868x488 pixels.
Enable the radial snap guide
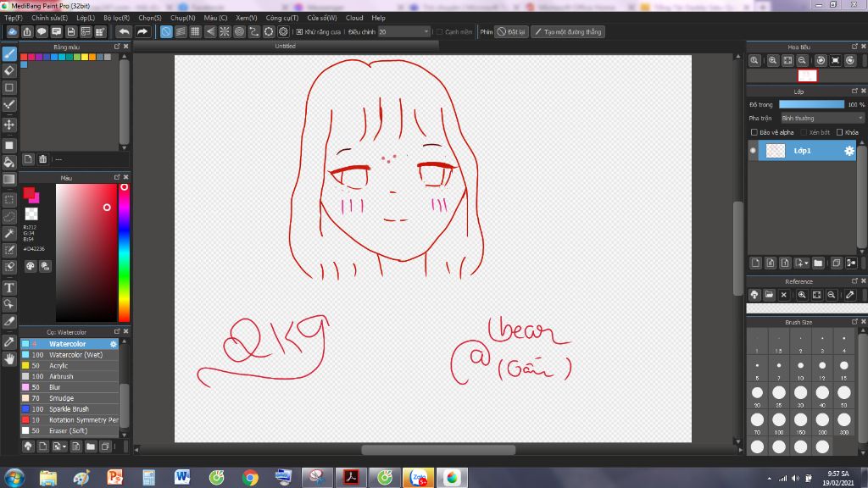(224, 32)
